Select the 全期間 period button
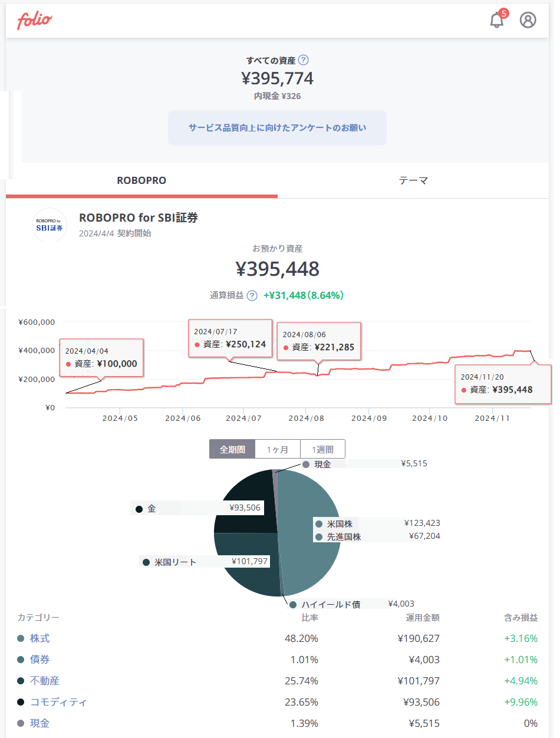 click(x=232, y=449)
